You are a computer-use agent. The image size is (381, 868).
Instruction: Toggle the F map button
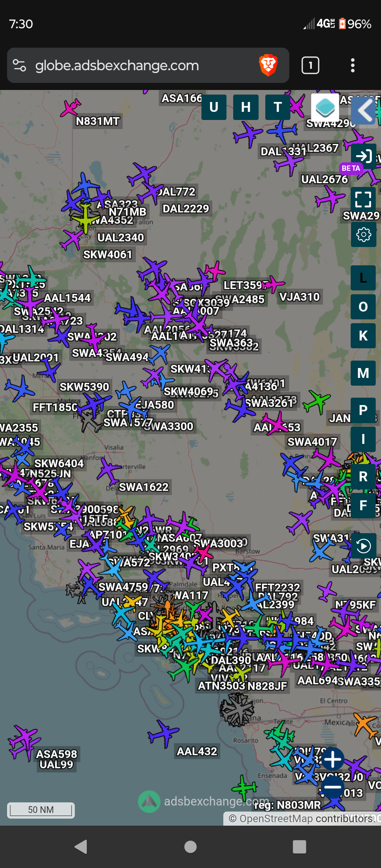click(363, 505)
